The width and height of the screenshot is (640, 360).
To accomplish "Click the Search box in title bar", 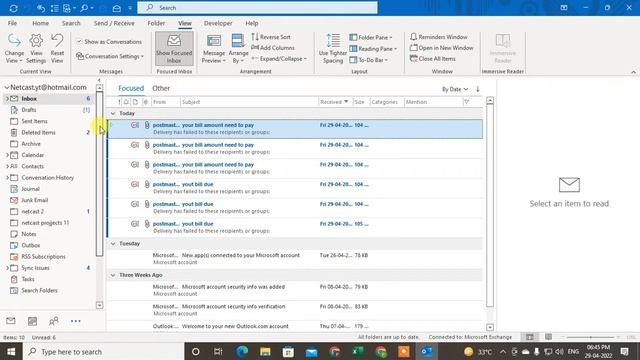I will point(258,8).
